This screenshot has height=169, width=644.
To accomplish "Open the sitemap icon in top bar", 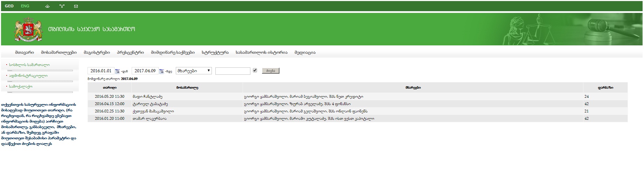I will [62, 6].
